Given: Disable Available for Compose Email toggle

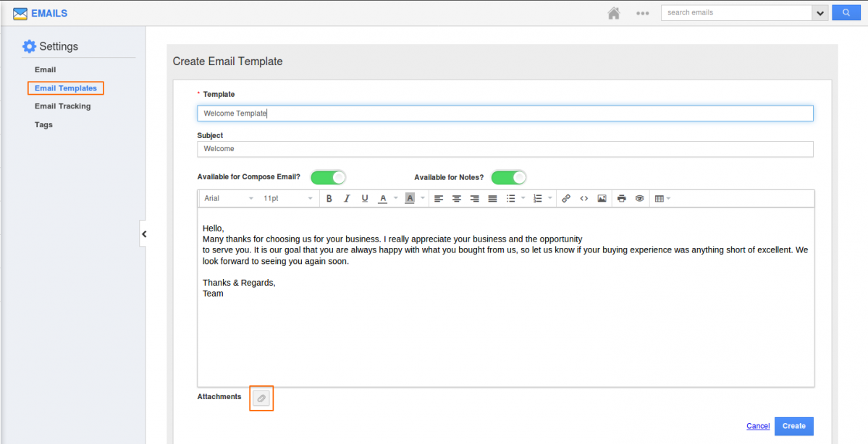Looking at the screenshot, I should (329, 177).
